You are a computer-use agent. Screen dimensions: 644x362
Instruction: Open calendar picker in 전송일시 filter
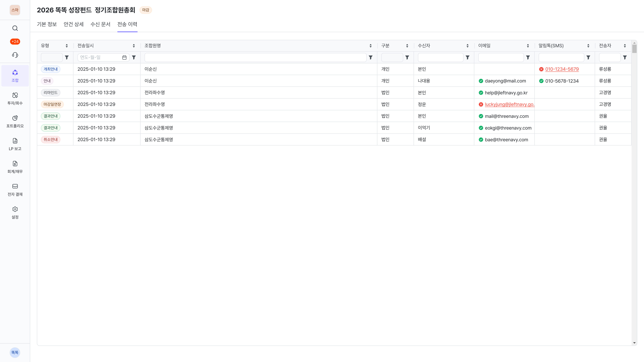tap(124, 57)
